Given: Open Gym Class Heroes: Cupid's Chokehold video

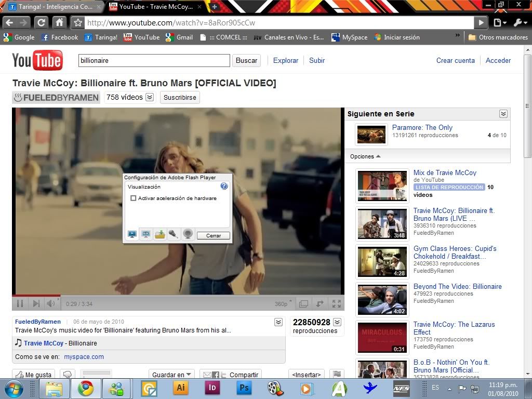Looking at the screenshot, I should pyautogui.click(x=455, y=252).
